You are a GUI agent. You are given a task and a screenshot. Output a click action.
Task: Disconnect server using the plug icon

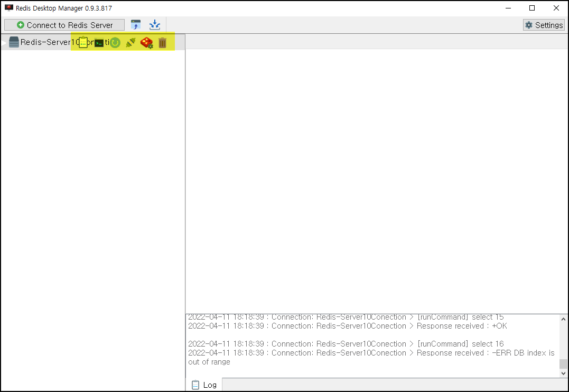(x=130, y=43)
